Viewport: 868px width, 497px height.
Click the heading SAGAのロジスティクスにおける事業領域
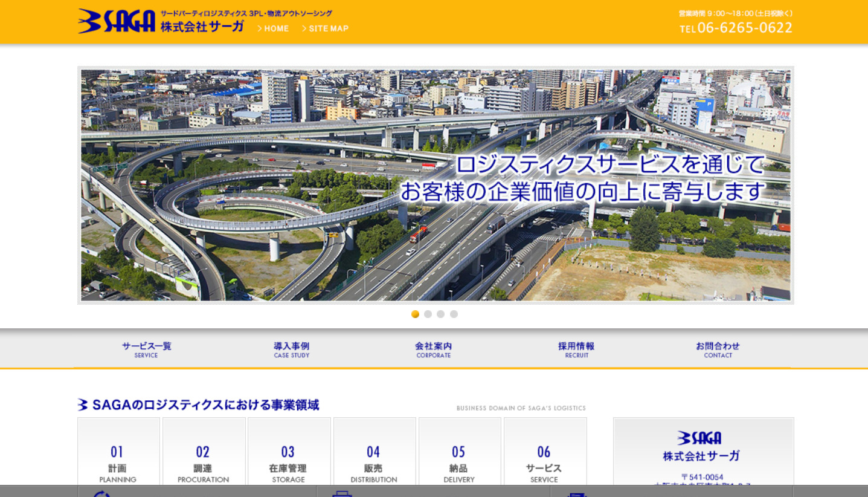pyautogui.click(x=199, y=404)
